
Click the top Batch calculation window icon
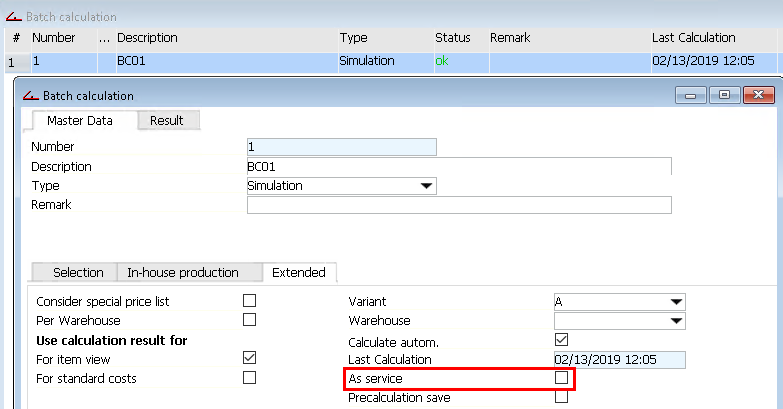pyautogui.click(x=13, y=16)
